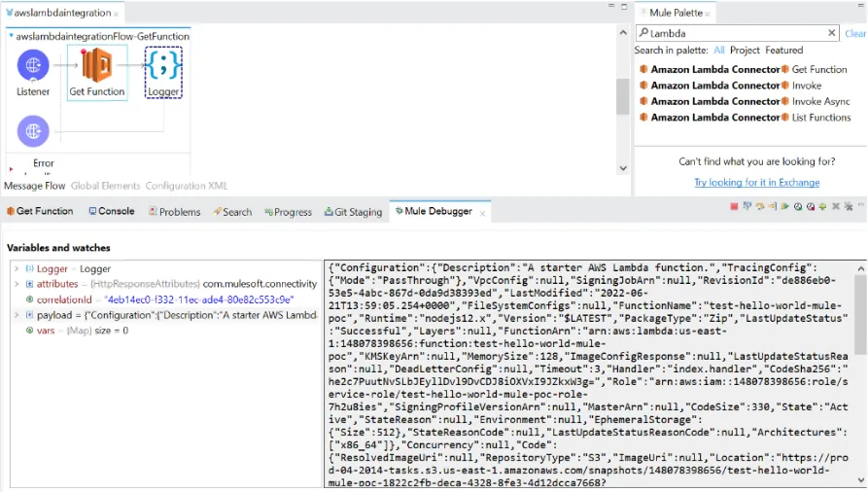Viewport: 868px width, 492px height.
Task: Click the error response listener globe icon
Action: click(33, 131)
